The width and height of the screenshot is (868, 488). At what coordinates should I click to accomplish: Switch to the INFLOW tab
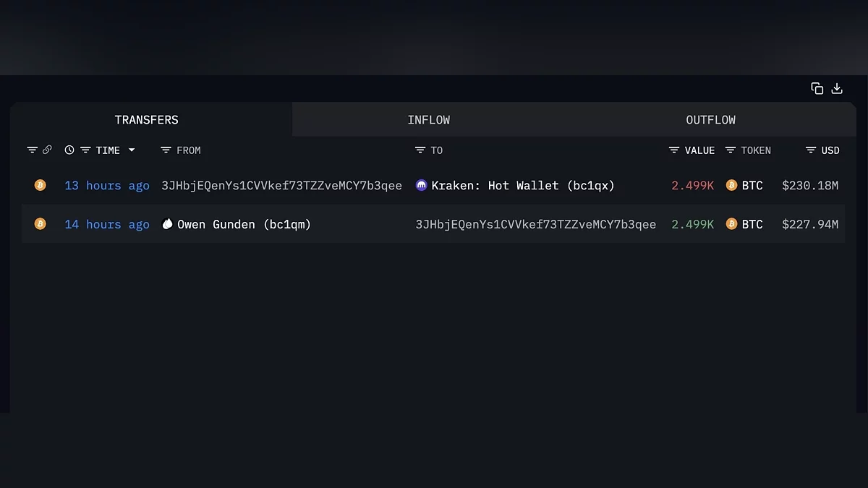coord(428,120)
